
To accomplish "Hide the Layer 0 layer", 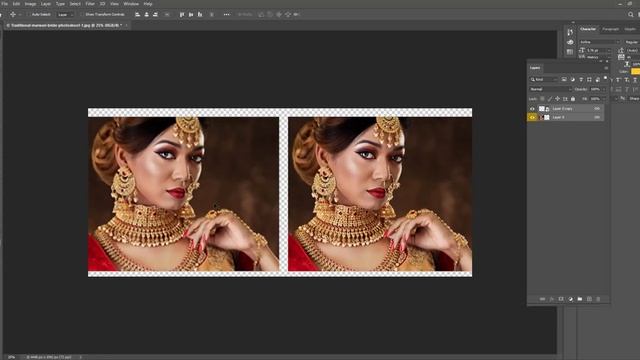I will (x=532, y=117).
